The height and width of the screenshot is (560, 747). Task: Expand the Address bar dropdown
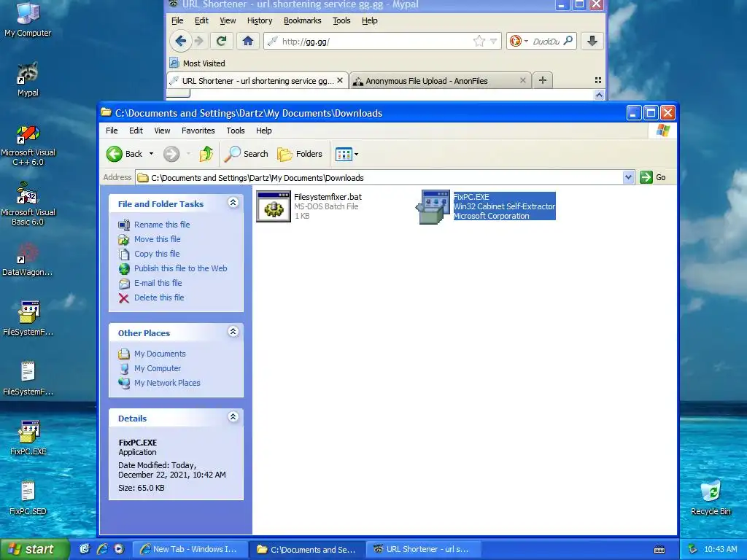click(x=628, y=177)
